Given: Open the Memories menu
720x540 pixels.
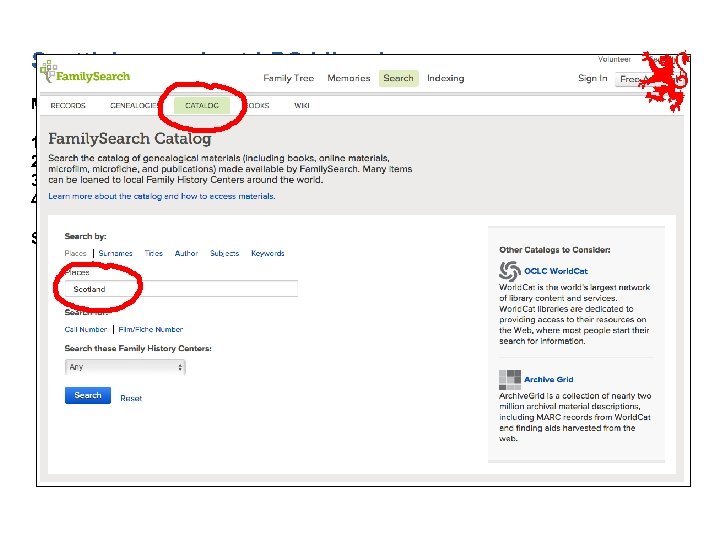Looking at the screenshot, I should pyautogui.click(x=349, y=78).
